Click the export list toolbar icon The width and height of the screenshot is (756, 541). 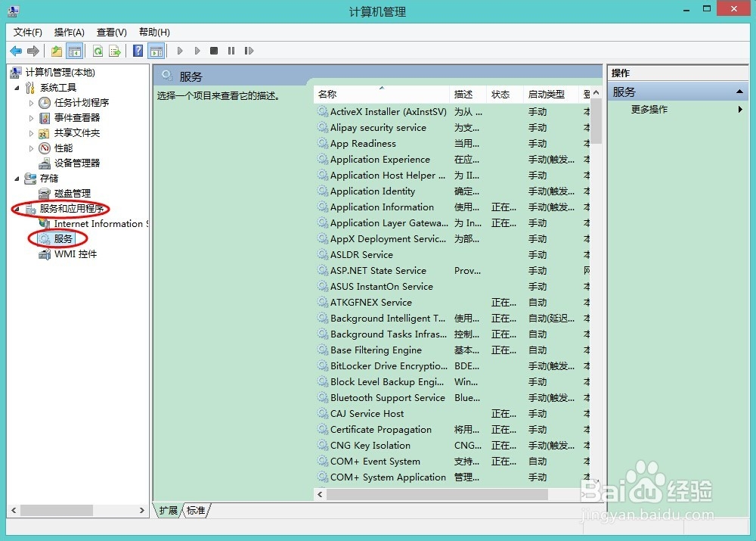pos(114,51)
